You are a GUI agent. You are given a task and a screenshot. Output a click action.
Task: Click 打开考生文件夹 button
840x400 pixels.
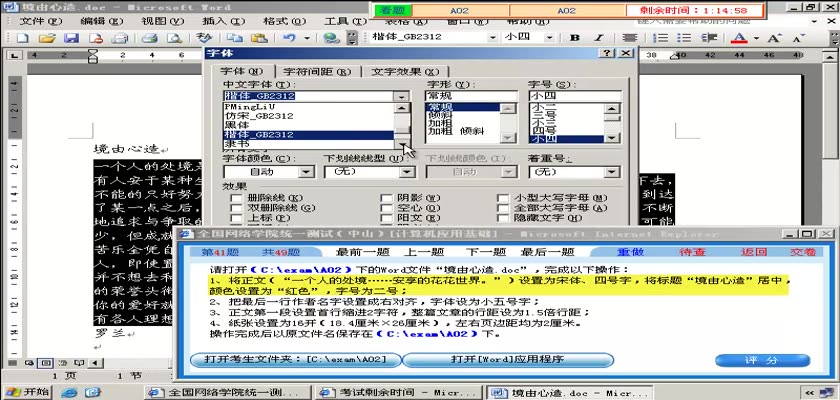click(x=295, y=359)
